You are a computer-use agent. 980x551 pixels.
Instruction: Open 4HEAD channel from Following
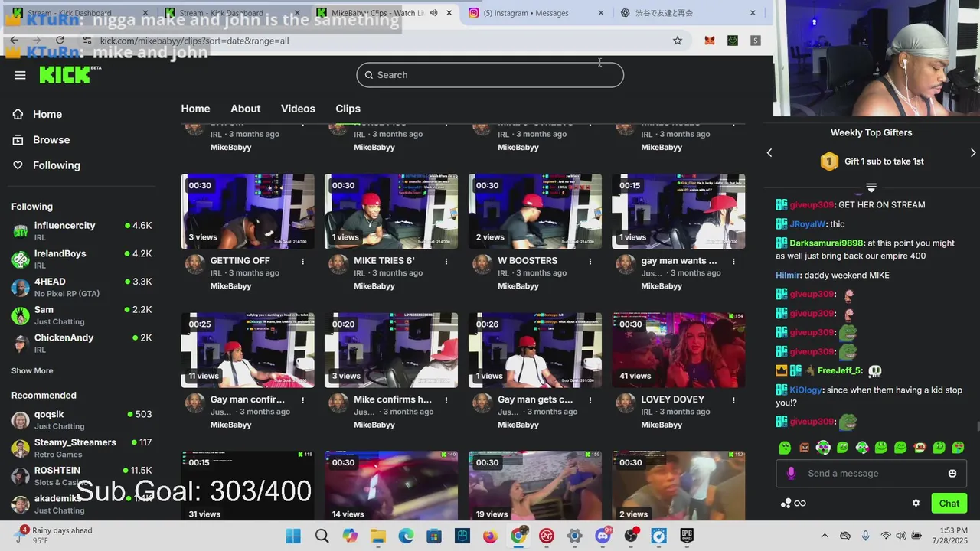(82, 287)
